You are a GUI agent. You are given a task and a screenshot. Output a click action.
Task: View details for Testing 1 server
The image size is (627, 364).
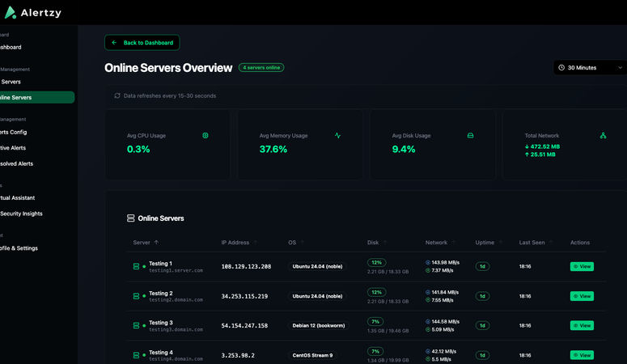click(582, 266)
